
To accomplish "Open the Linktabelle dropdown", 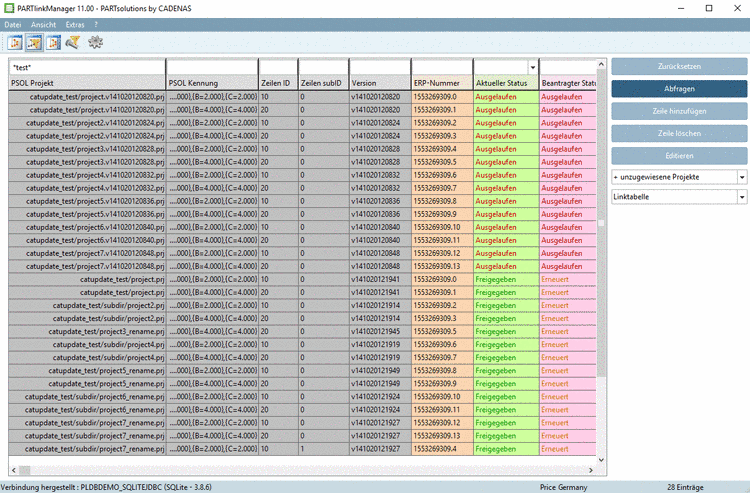I will [x=742, y=198].
